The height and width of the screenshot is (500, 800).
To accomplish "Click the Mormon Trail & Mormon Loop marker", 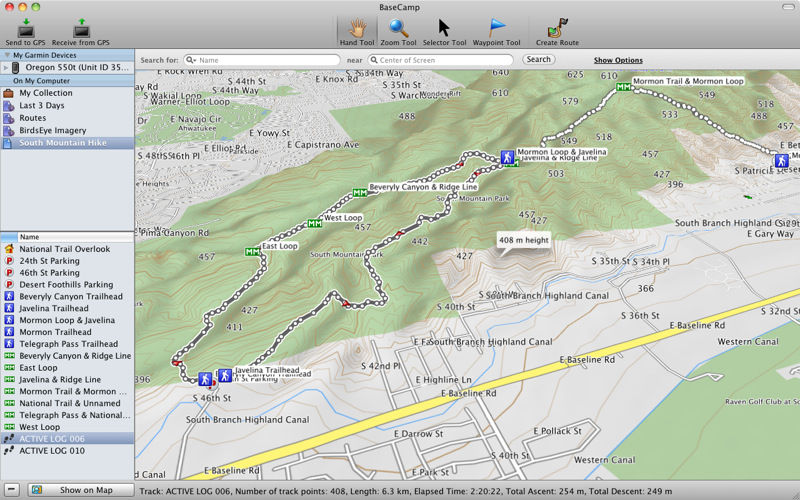I will (x=623, y=87).
